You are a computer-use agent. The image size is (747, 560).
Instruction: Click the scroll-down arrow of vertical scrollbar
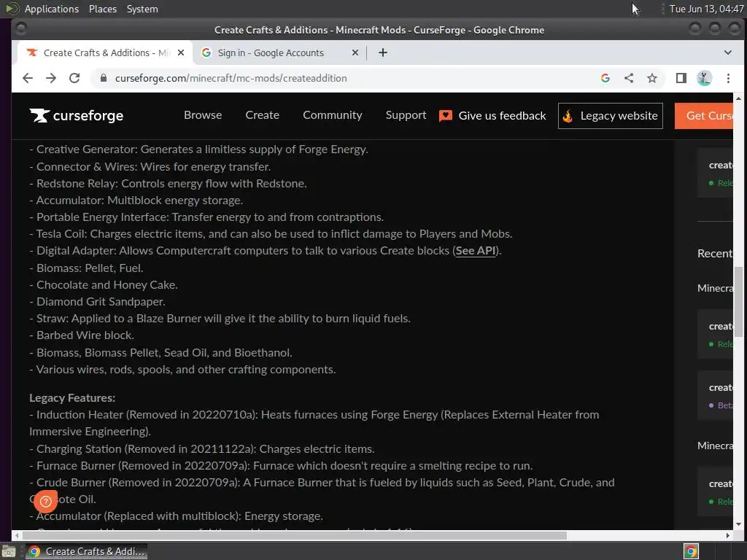click(x=738, y=524)
